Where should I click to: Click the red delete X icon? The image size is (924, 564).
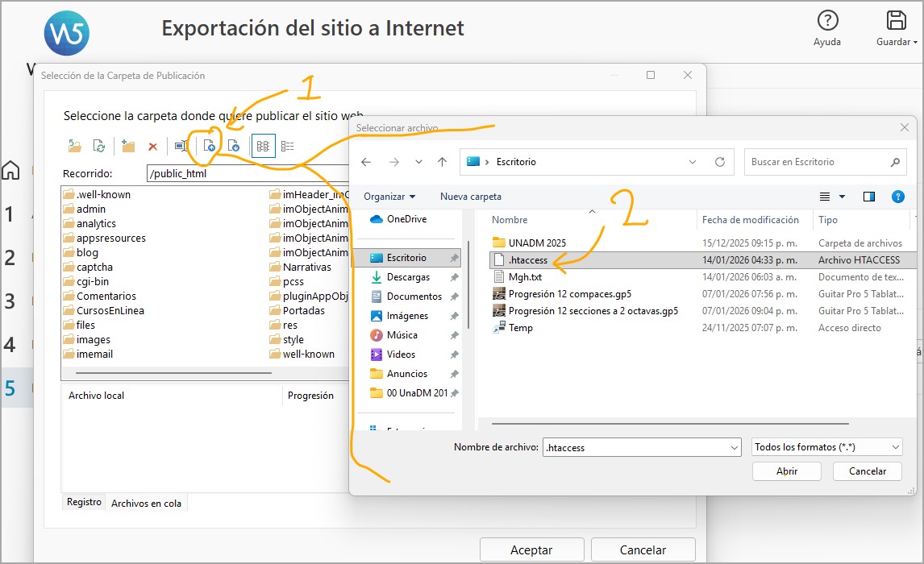tap(152, 146)
